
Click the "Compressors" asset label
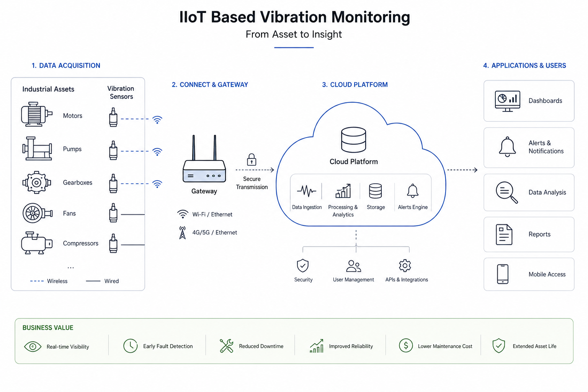80,243
